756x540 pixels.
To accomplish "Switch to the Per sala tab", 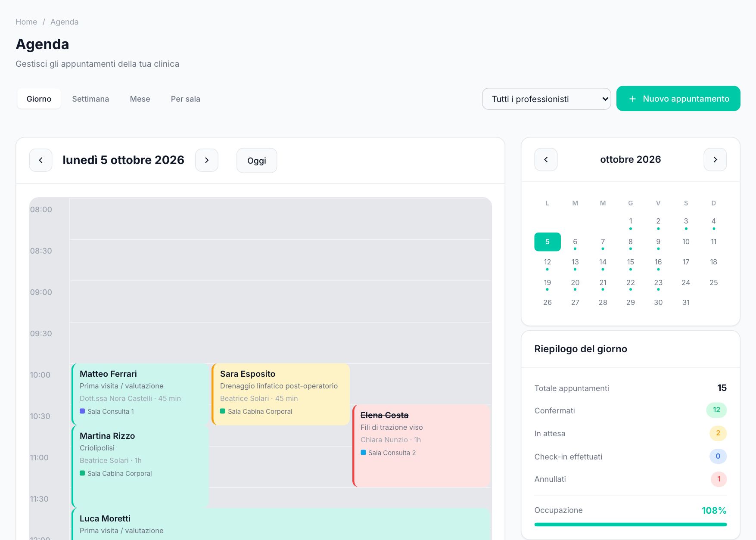I will (185, 99).
